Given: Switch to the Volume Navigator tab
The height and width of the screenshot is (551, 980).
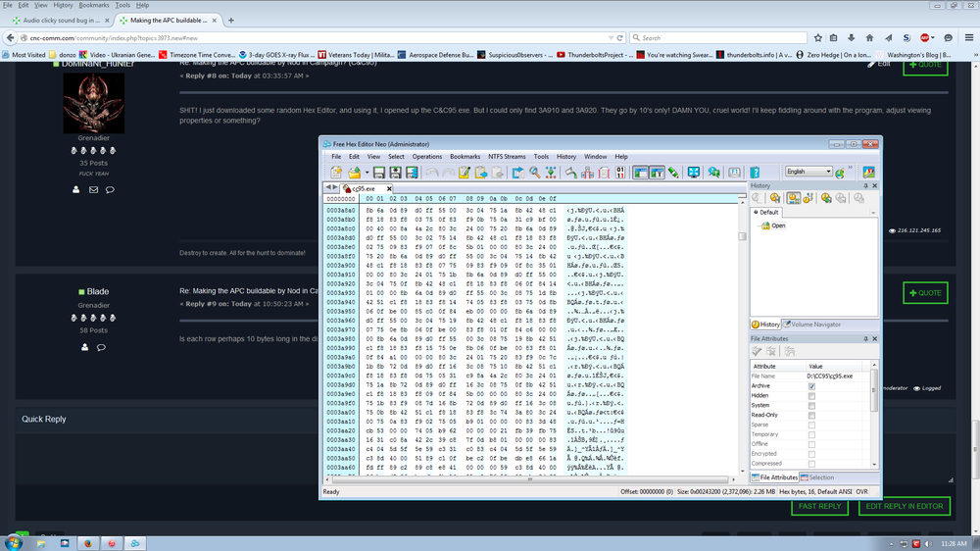Looking at the screenshot, I should coord(812,325).
